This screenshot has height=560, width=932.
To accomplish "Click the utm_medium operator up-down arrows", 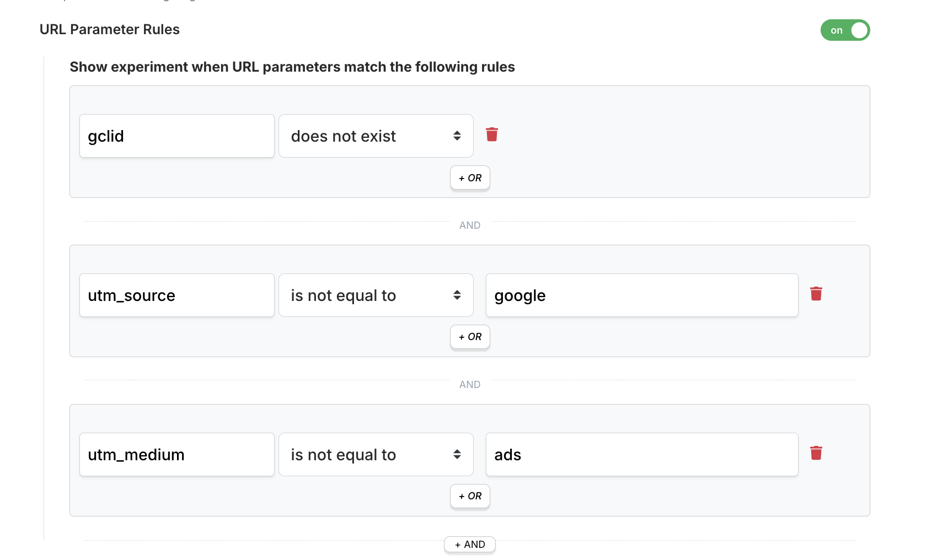I will pyautogui.click(x=457, y=454).
